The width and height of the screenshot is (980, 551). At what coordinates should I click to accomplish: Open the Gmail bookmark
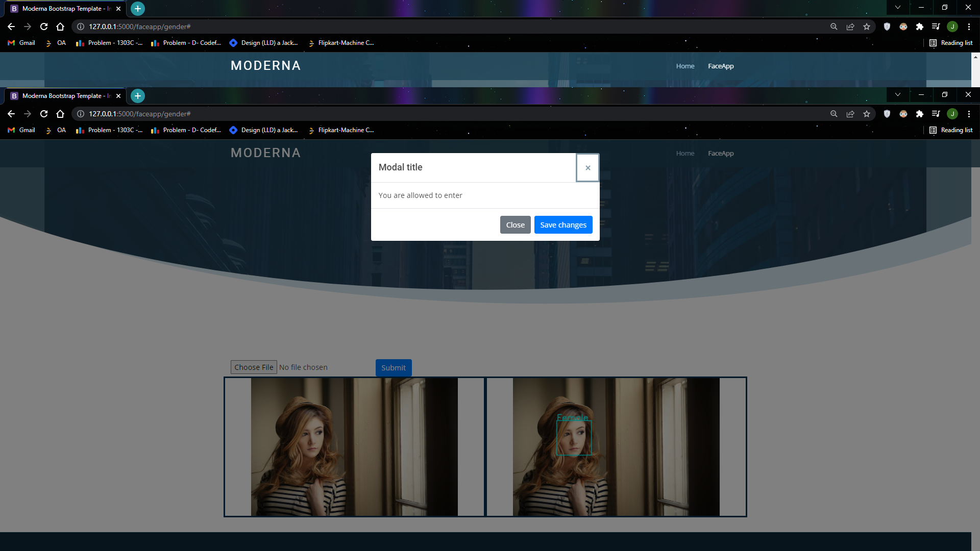coord(20,130)
